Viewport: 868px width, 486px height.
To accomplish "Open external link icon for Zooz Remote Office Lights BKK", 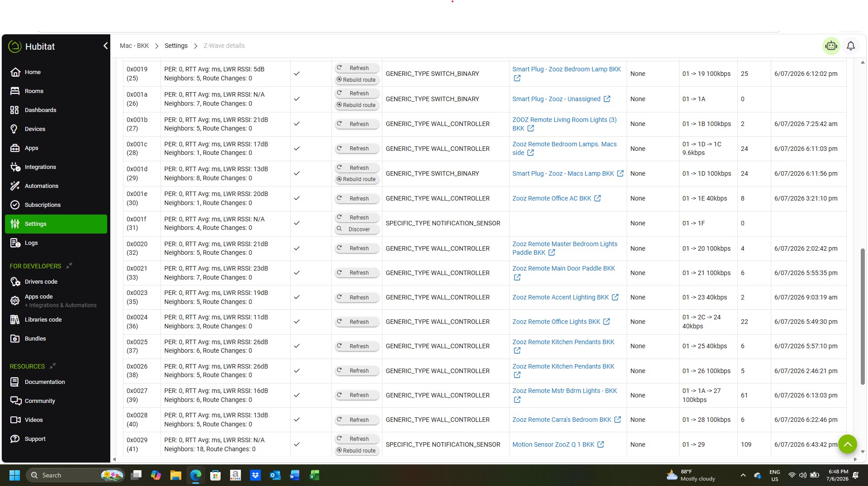I will [x=607, y=322].
